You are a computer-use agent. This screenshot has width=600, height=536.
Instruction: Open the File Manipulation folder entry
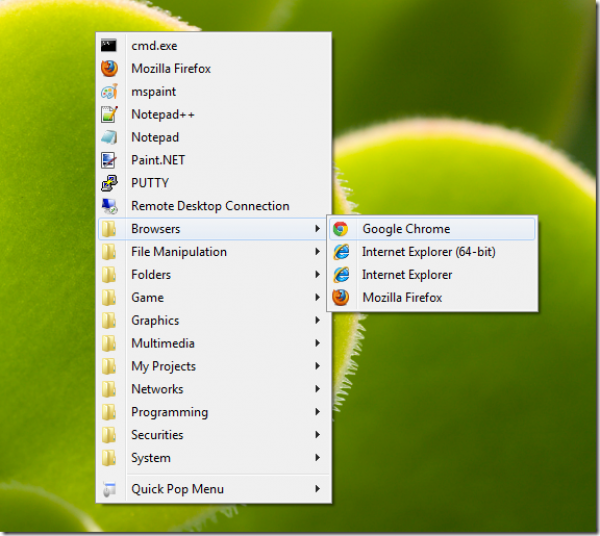[x=179, y=252]
